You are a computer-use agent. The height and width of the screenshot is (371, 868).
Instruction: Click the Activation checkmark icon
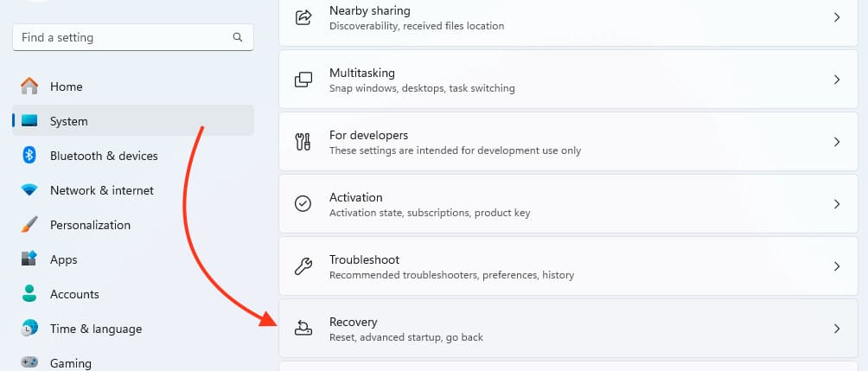(303, 204)
